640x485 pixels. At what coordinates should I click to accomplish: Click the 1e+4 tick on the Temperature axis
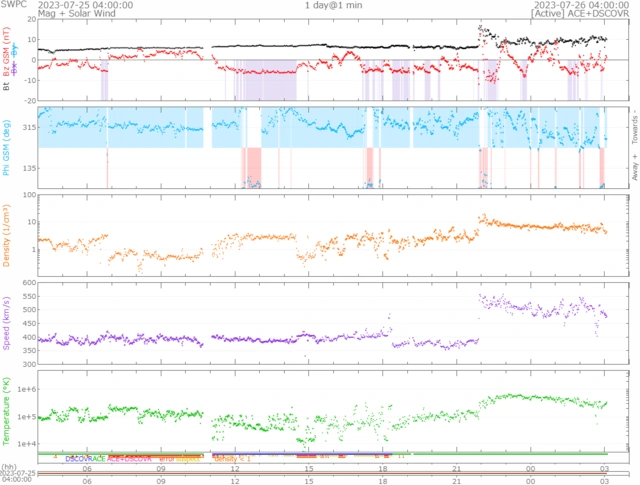pos(27,444)
